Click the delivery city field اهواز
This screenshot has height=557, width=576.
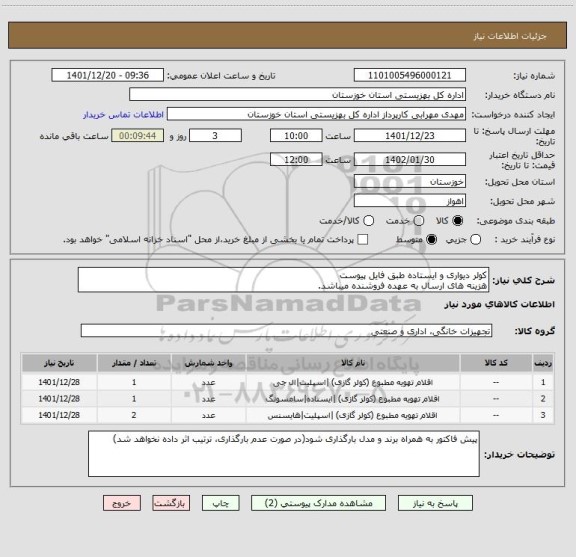point(410,201)
